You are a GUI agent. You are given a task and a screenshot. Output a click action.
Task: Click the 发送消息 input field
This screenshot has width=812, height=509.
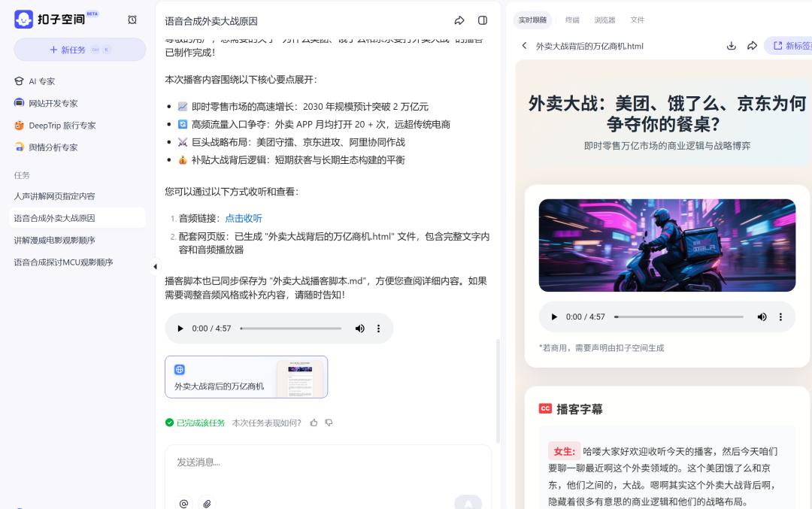pyautogui.click(x=328, y=462)
